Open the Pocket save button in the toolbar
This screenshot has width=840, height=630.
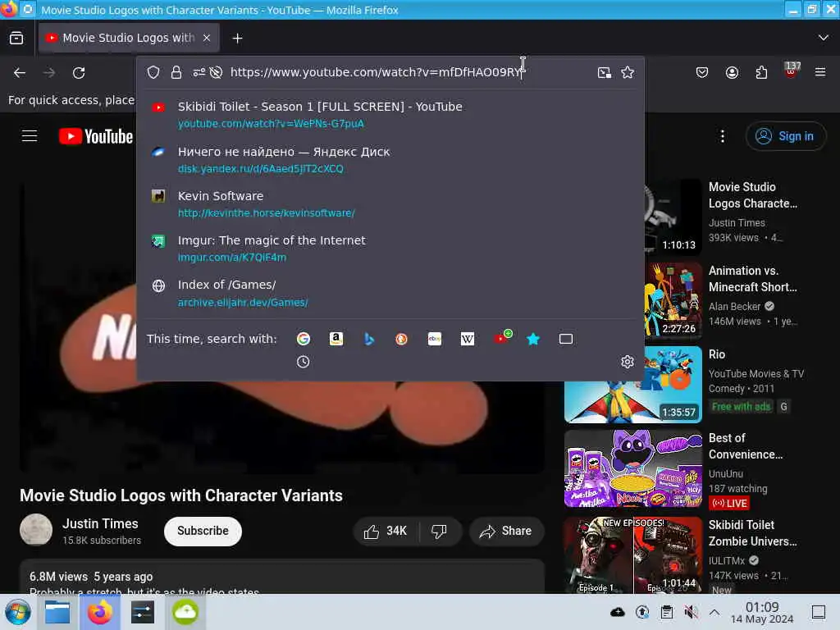point(702,72)
